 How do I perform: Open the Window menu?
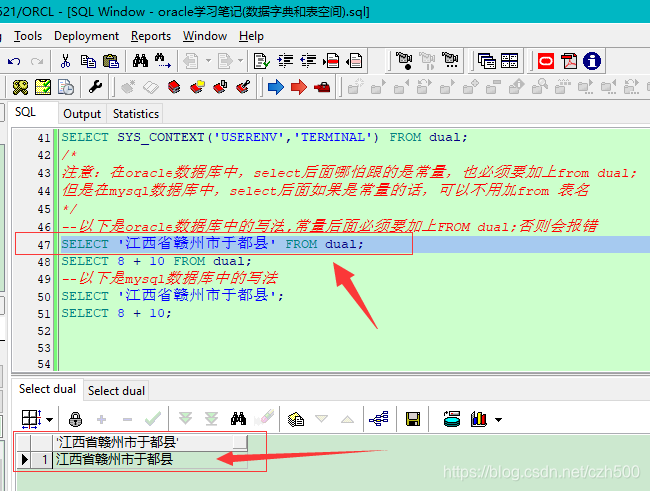[x=205, y=36]
